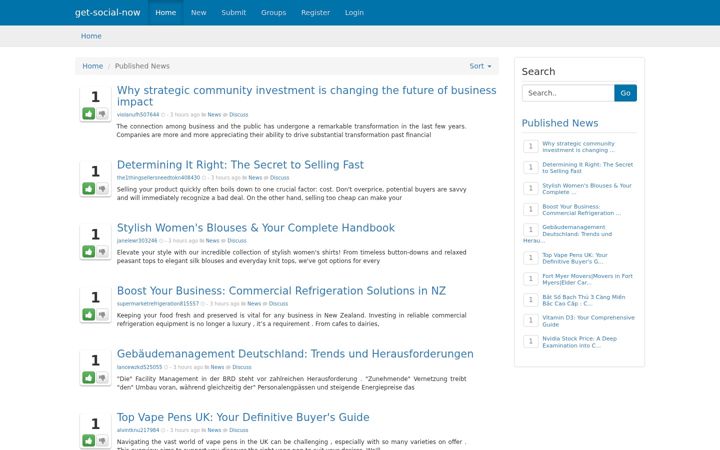
Task: Open sidebar link 'Determining It Right: The Secret'
Action: (587, 168)
